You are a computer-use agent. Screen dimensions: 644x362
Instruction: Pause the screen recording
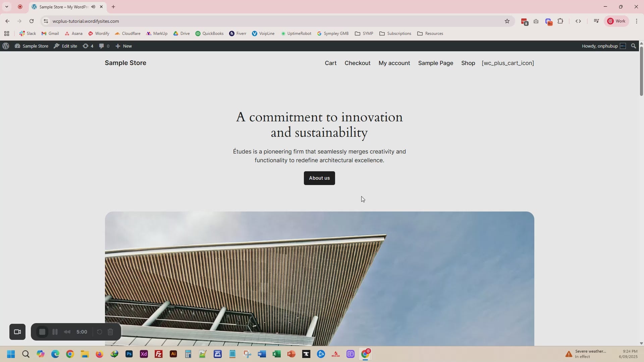[x=55, y=332]
